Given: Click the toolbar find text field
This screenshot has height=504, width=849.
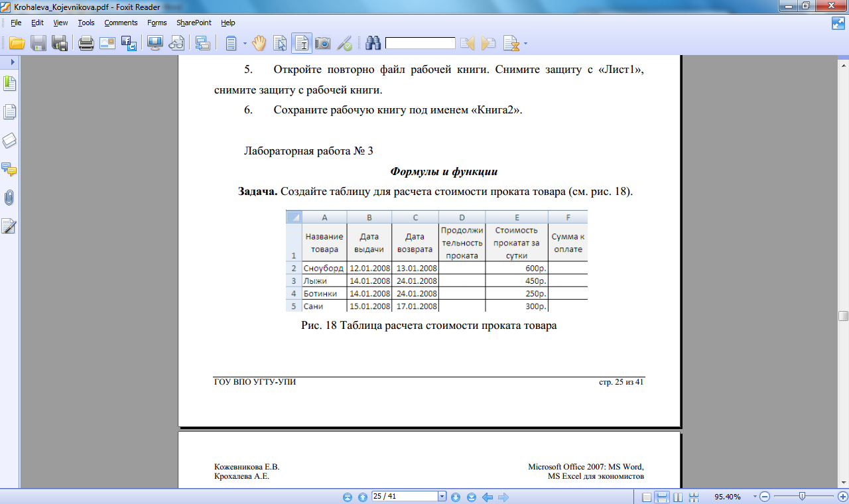Looking at the screenshot, I should [421, 44].
